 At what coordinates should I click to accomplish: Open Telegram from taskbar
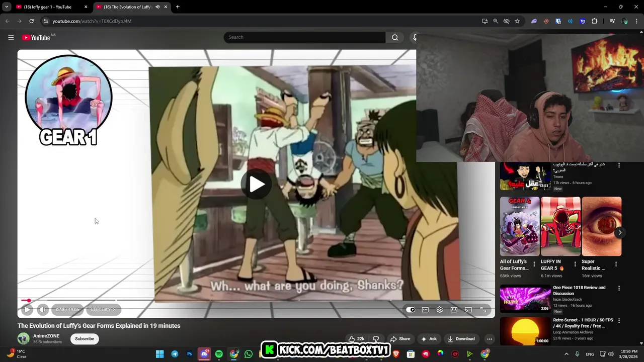click(175, 354)
